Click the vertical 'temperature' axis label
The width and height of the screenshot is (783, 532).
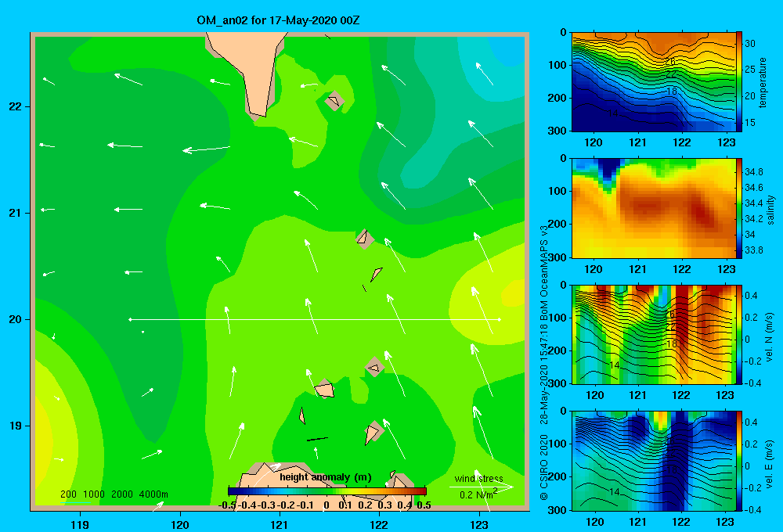click(763, 82)
